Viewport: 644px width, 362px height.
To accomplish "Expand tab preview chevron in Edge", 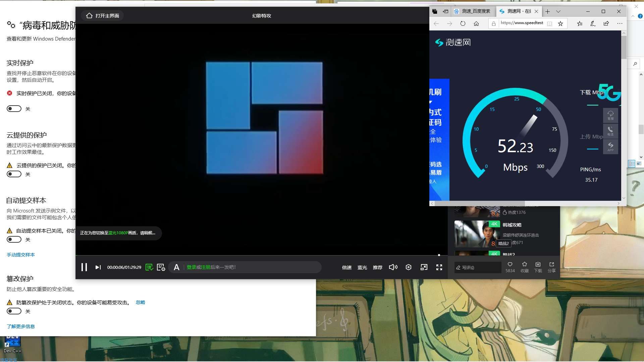I will pyautogui.click(x=558, y=11).
